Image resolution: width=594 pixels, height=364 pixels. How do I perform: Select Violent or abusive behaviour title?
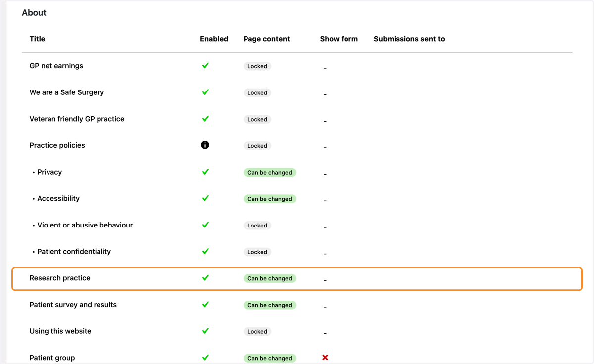tap(85, 225)
